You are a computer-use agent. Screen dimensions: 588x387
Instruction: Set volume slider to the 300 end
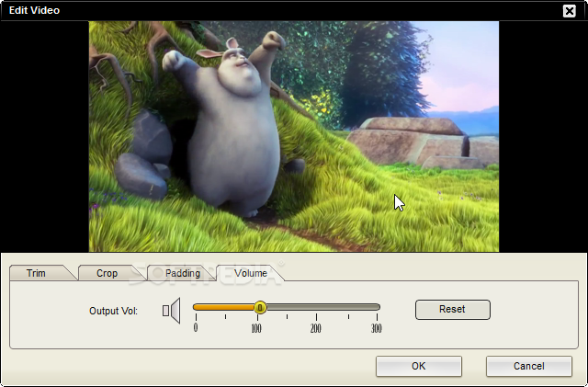click(x=377, y=307)
